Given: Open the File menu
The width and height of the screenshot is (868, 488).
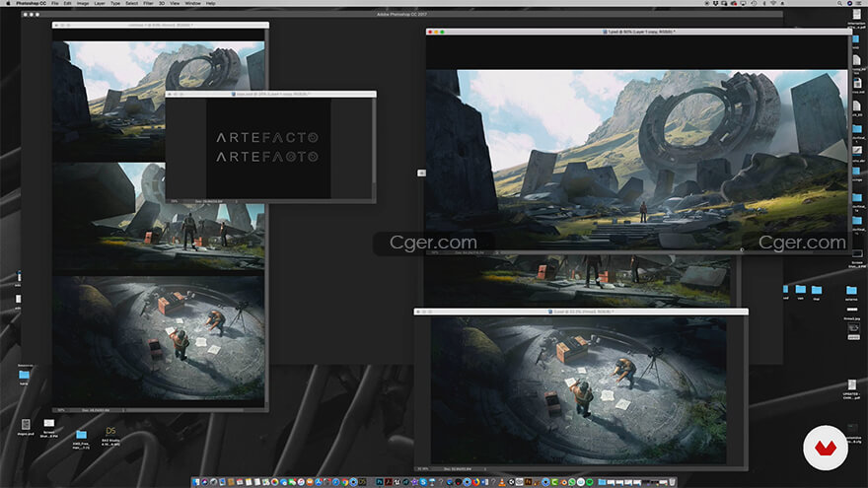Looking at the screenshot, I should pyautogui.click(x=55, y=3).
